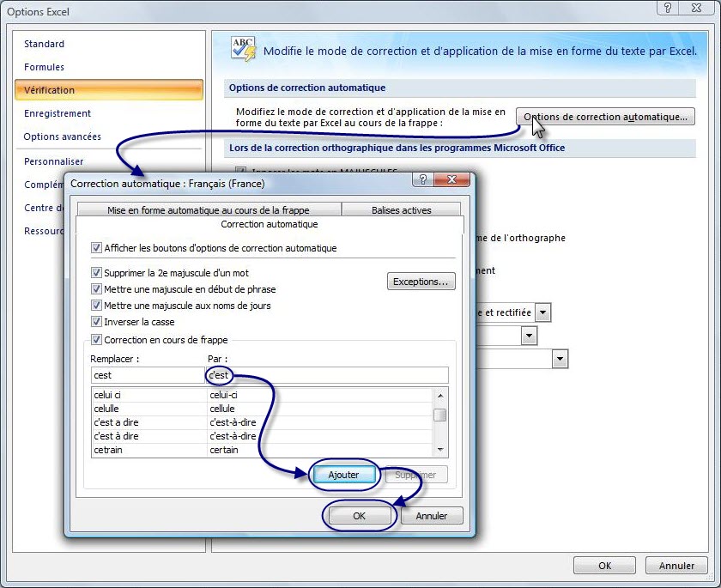Click the 'Remplacer' text field containing cest

click(x=148, y=375)
